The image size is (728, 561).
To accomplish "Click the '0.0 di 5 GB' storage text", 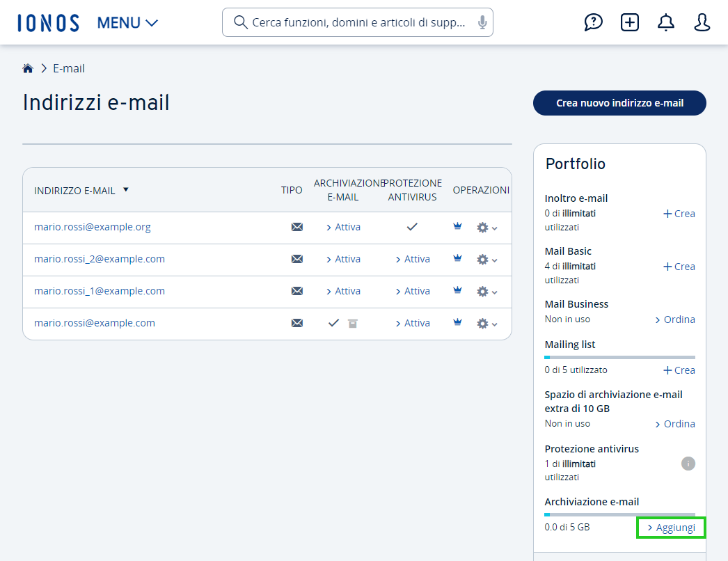I will pyautogui.click(x=567, y=527).
